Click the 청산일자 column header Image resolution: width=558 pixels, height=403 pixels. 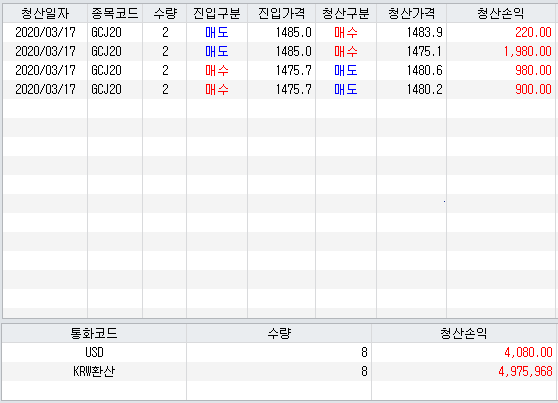click(x=45, y=14)
